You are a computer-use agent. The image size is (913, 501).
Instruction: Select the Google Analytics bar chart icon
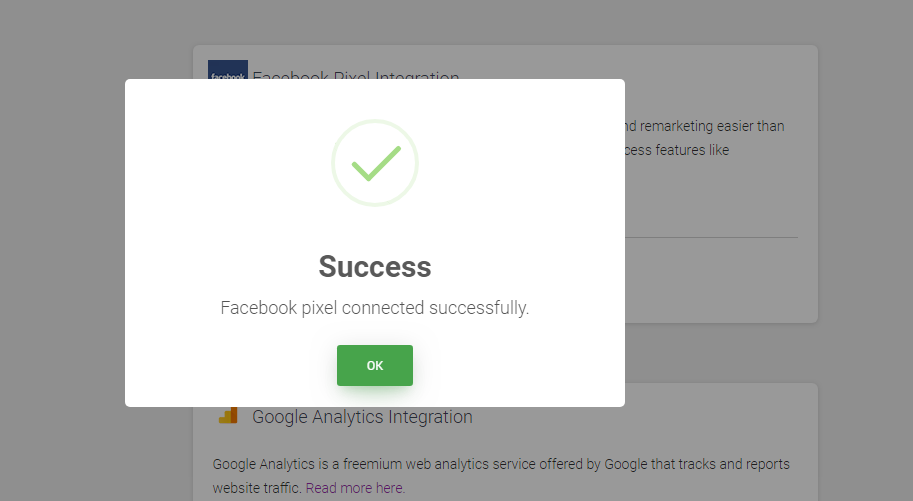[228, 415]
